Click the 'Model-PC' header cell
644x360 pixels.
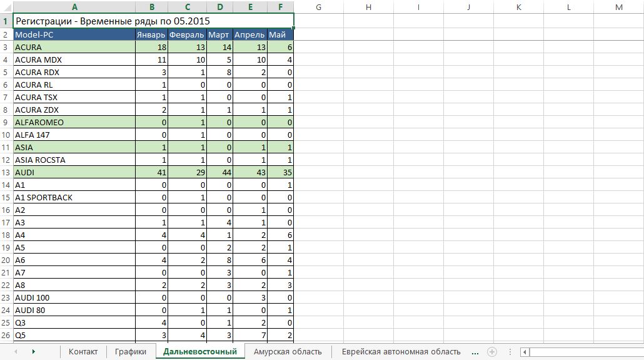click(x=74, y=35)
